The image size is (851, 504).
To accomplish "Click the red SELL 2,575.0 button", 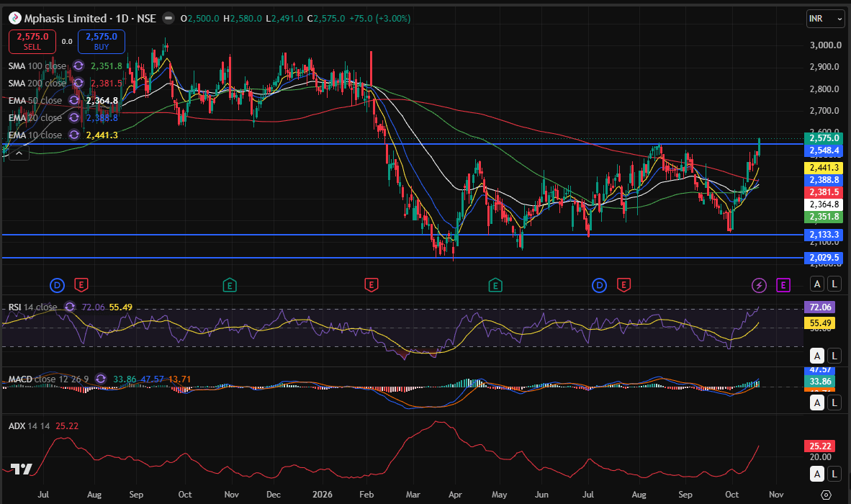I will coord(32,41).
